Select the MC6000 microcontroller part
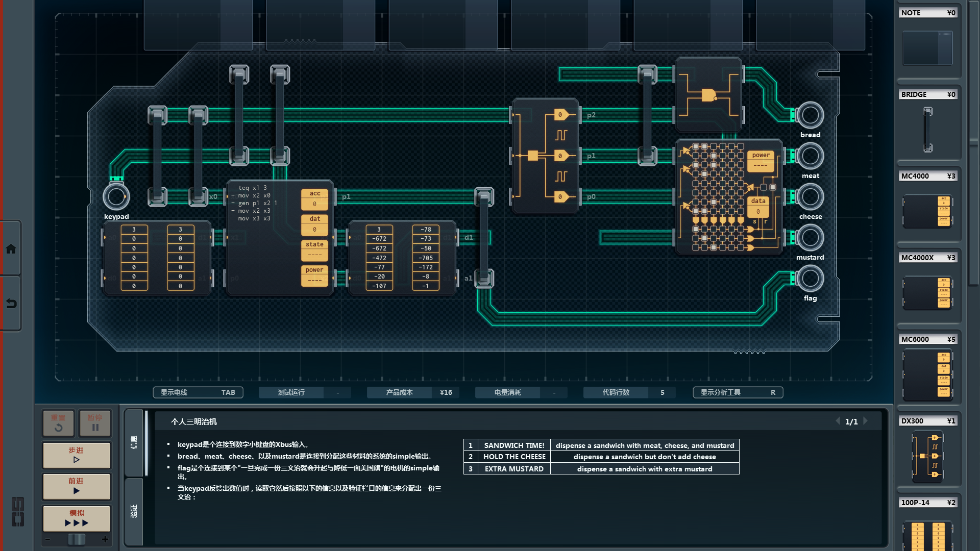Viewport: 980px width, 551px height. click(927, 375)
